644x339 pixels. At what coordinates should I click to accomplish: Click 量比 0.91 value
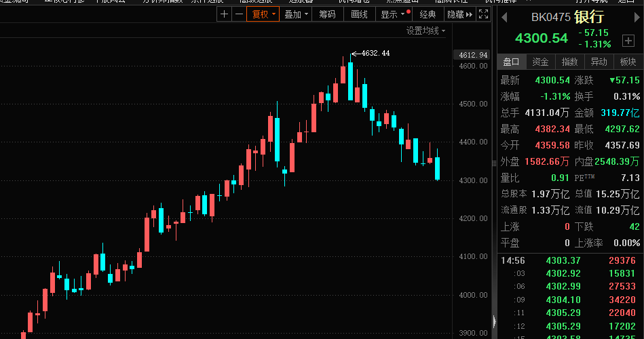560,178
